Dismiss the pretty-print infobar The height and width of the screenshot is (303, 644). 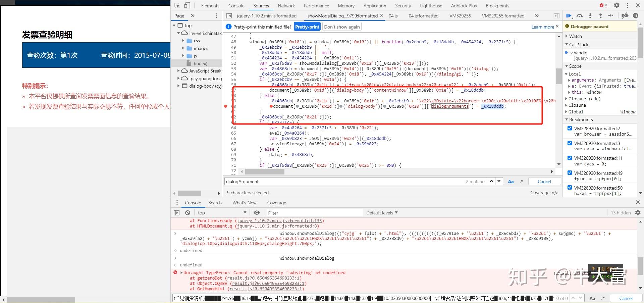point(557,26)
